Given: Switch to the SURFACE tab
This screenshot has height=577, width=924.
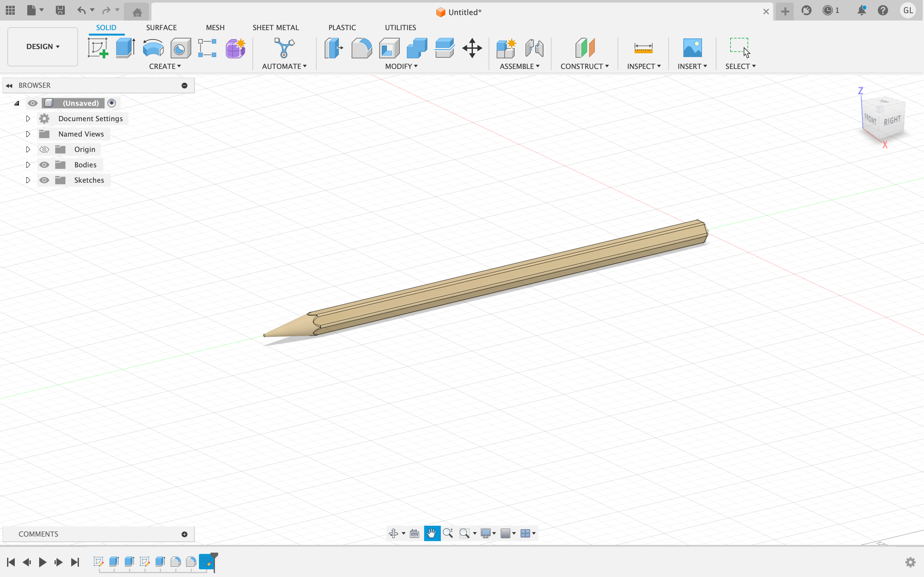Looking at the screenshot, I should click(161, 28).
